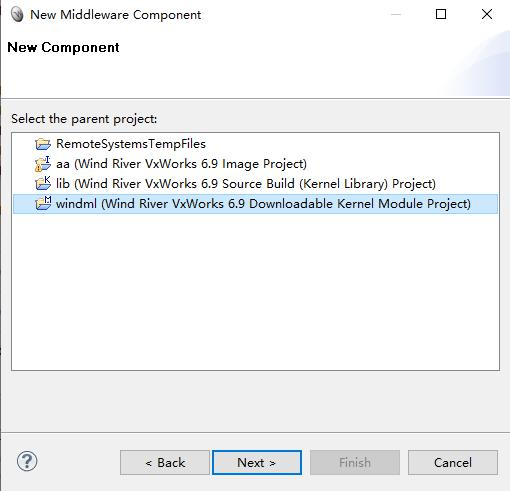Close the New Middleware Component dialog
This screenshot has height=491, width=510.
tap(487, 14)
